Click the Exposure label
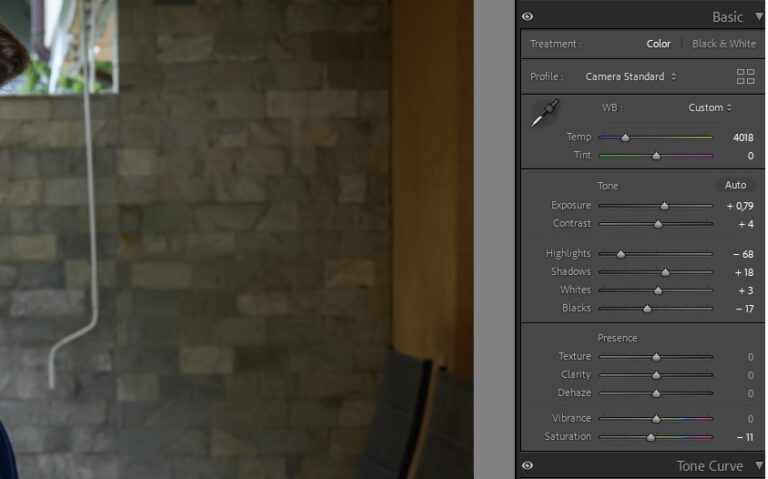The width and height of the screenshot is (768, 479). click(x=571, y=205)
